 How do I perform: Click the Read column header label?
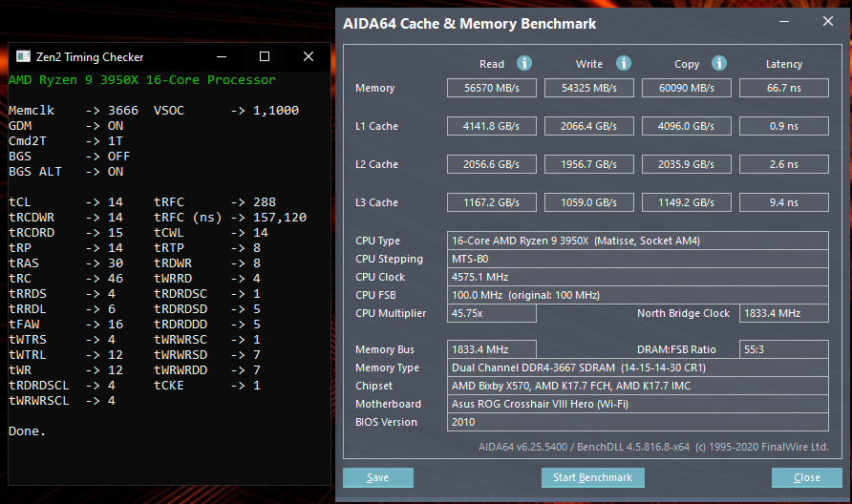492,64
